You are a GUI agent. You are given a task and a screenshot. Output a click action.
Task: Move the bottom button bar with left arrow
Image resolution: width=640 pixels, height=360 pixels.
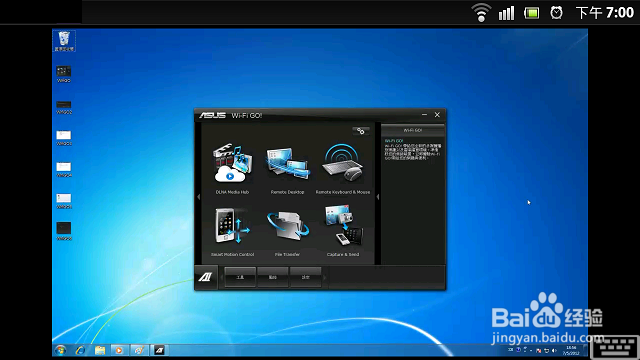coord(222,278)
